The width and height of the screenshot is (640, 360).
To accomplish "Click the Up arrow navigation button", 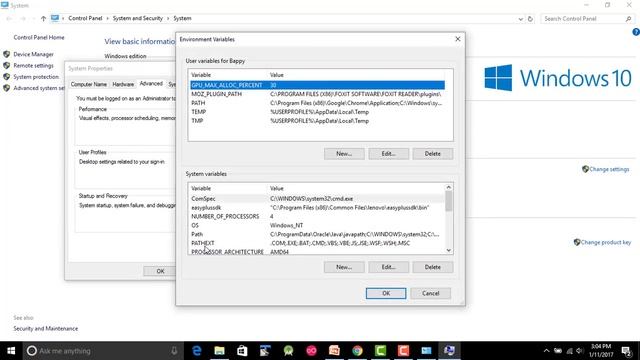I will [43, 18].
